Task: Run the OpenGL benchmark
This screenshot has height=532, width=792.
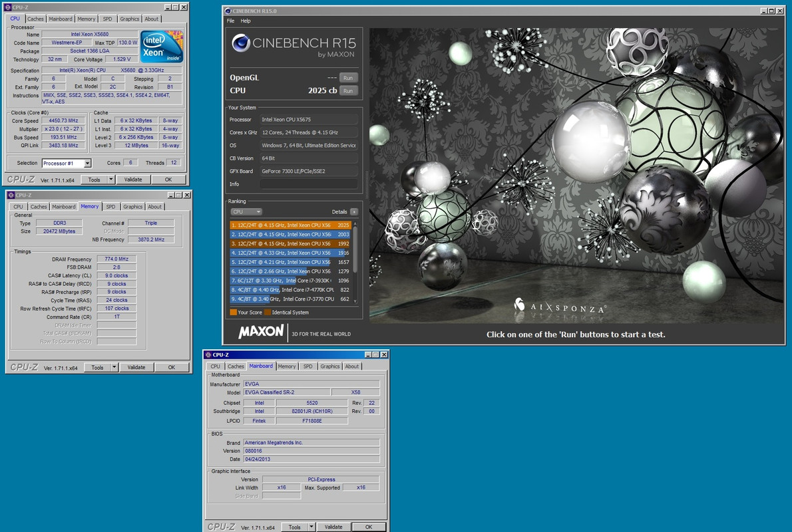Action: [348, 78]
